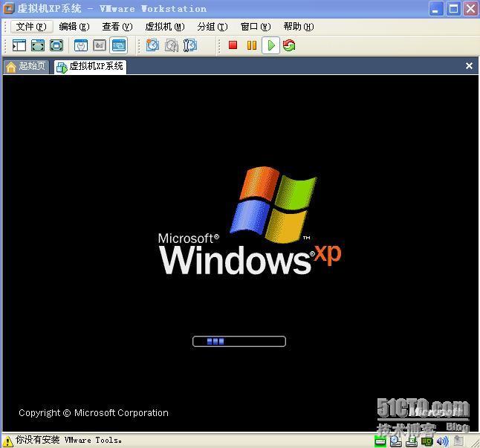Open the 查看(V) menu
Screen dimensions: 480x448
(117, 27)
